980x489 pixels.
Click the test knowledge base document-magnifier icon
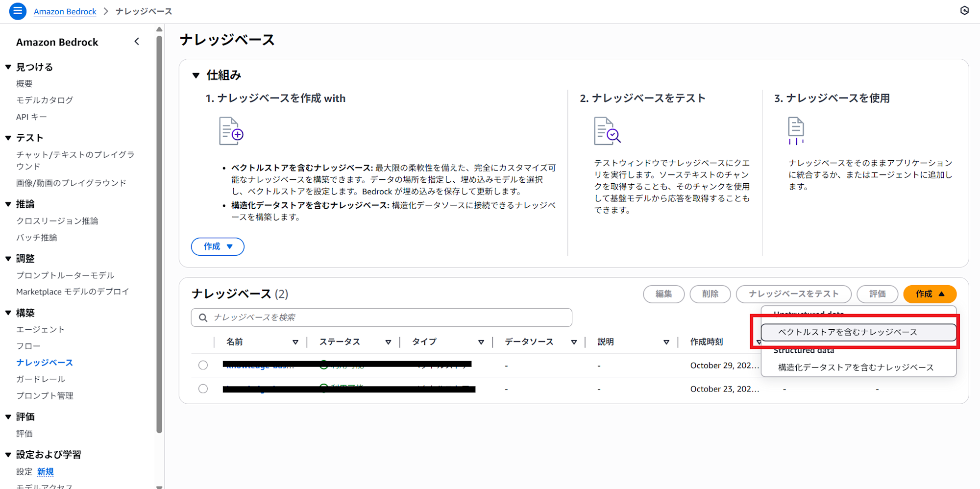tap(607, 131)
